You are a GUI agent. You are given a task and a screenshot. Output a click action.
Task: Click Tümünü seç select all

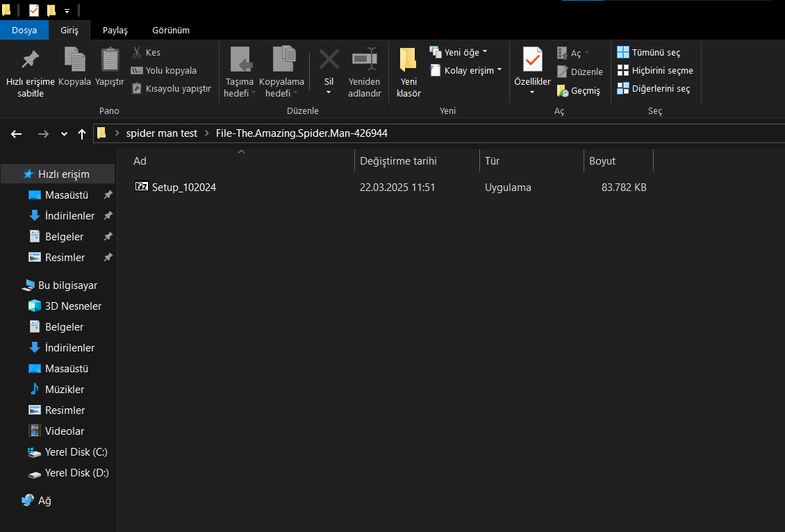pyautogui.click(x=648, y=53)
